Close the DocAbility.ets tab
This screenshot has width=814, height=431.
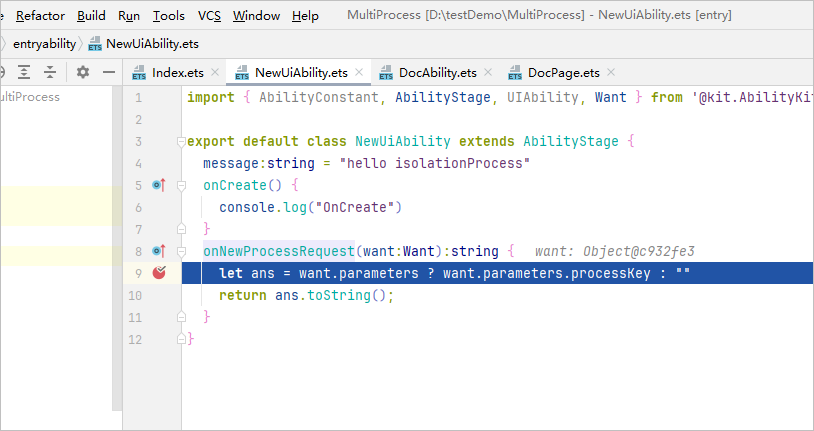488,73
